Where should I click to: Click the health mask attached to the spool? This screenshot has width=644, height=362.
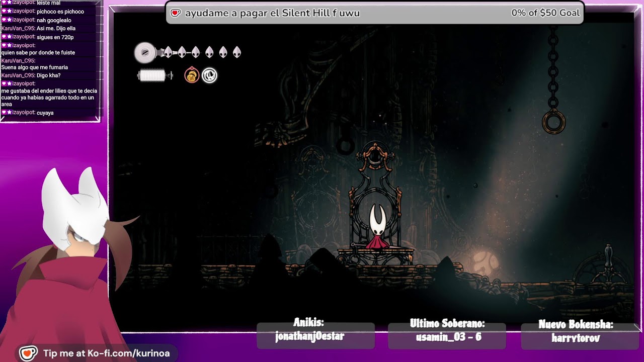[x=168, y=52]
